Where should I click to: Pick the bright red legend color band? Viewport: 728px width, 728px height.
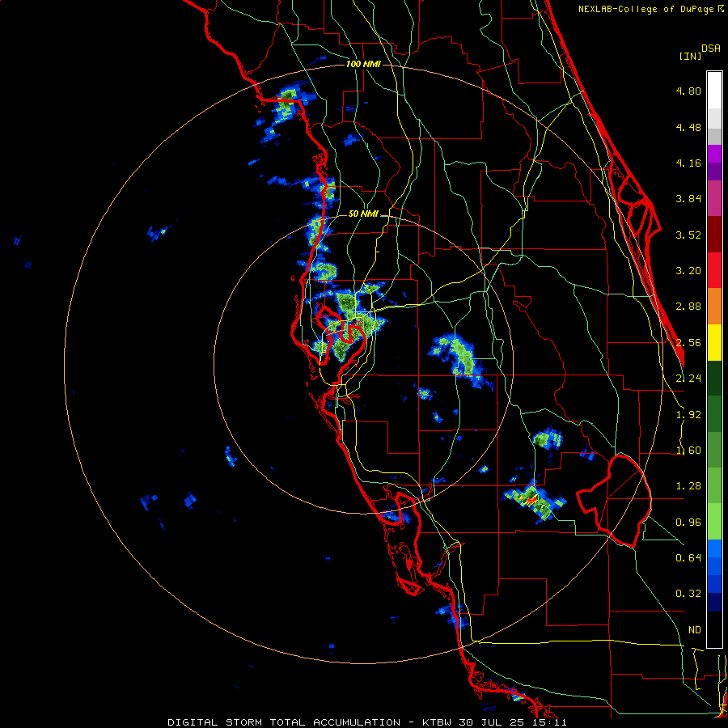pyautogui.click(x=714, y=271)
